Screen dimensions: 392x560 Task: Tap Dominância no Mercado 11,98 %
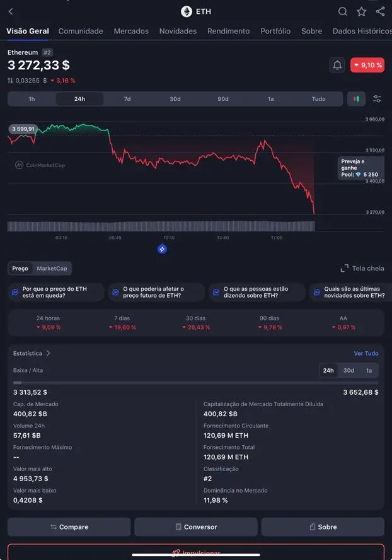tap(216, 500)
